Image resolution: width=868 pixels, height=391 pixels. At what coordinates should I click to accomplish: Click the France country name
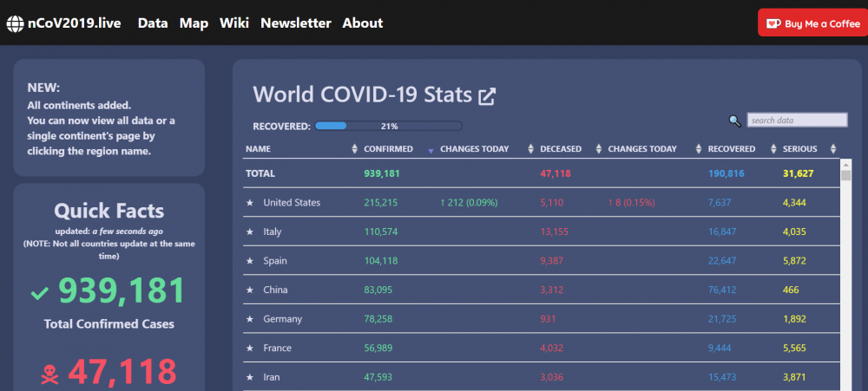click(x=278, y=349)
